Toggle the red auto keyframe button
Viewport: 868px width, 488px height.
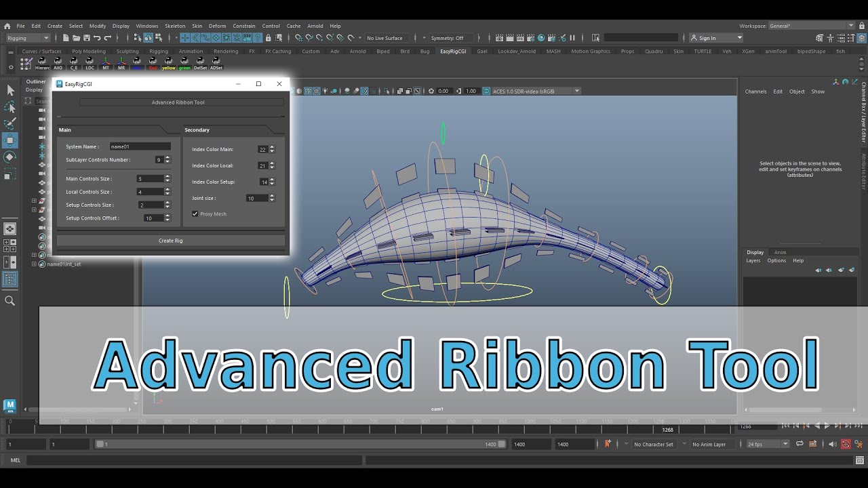pyautogui.click(x=846, y=444)
